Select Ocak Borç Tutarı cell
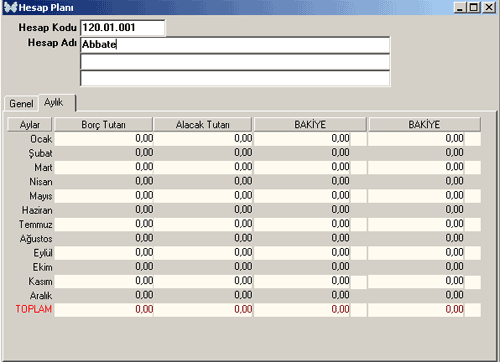This screenshot has width=500, height=362. [x=104, y=139]
